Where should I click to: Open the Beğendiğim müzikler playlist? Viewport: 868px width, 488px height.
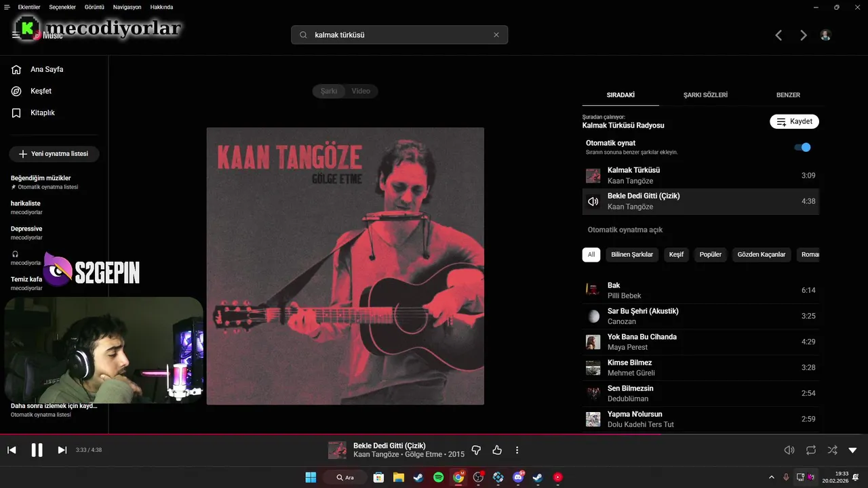tap(54, 182)
